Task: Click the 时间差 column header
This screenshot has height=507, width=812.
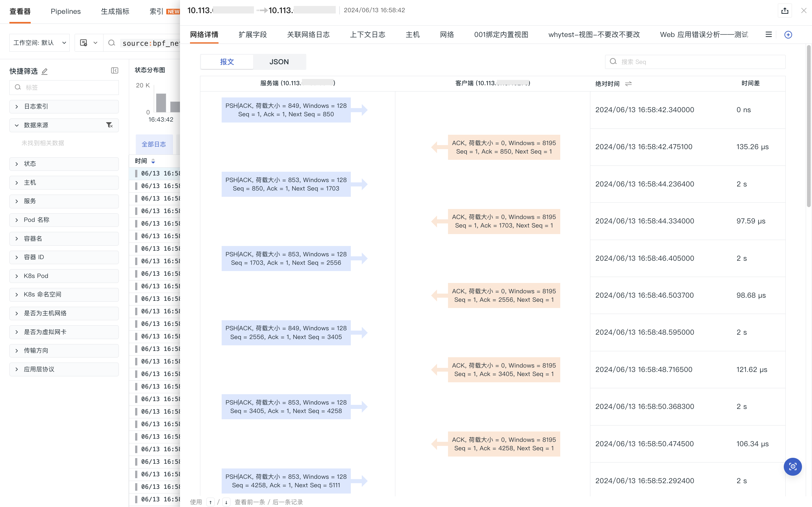Action: click(x=750, y=83)
